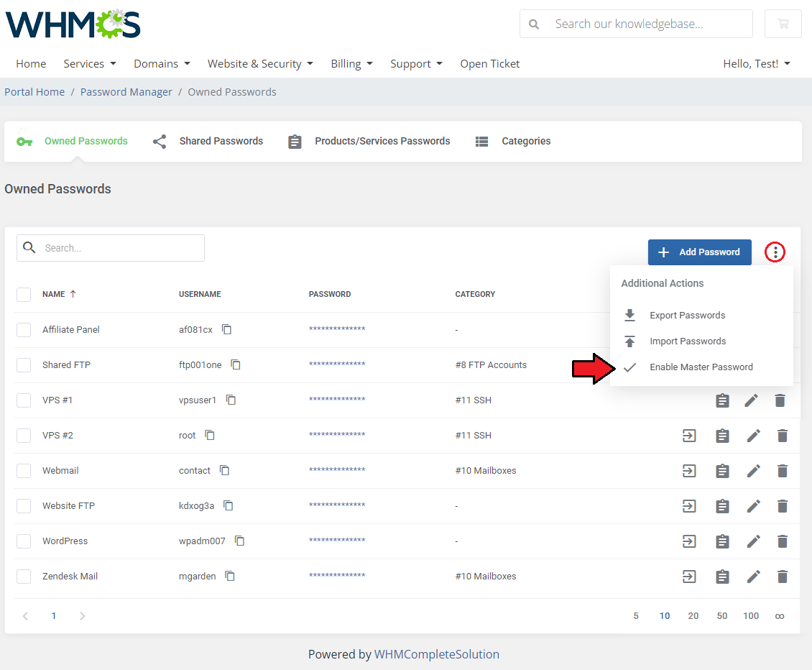Check the WordPress row checkbox
Viewport: 812px width, 670px height.
coord(24,541)
